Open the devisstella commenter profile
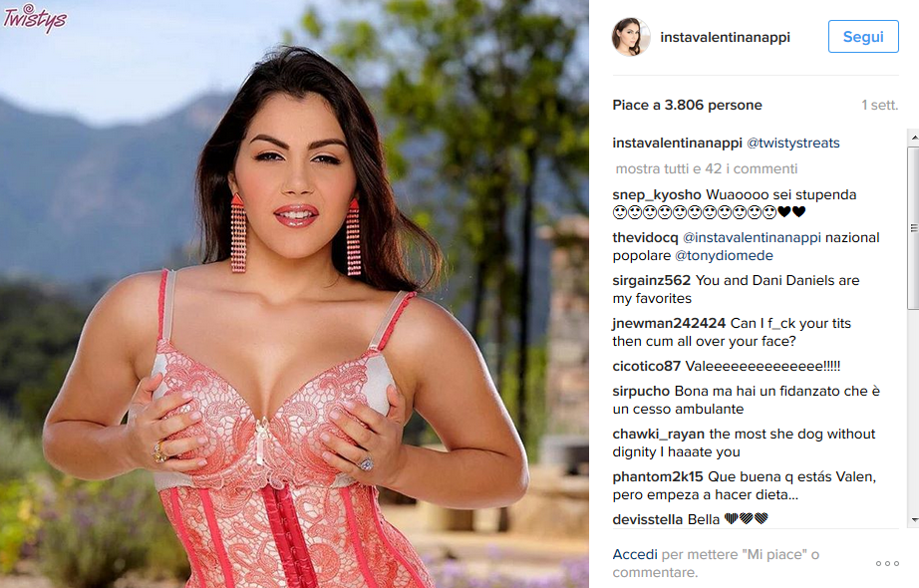This screenshot has height=588, width=919. (x=648, y=519)
